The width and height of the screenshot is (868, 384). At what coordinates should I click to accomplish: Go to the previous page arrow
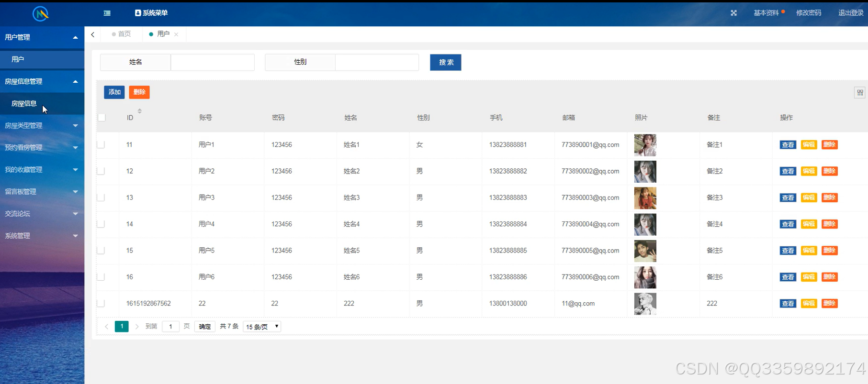pyautogui.click(x=106, y=327)
